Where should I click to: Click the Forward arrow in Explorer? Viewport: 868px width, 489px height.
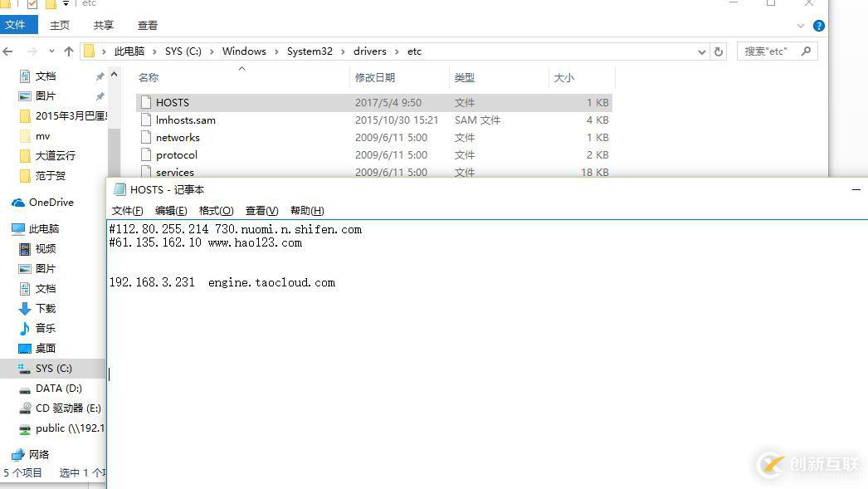32,51
